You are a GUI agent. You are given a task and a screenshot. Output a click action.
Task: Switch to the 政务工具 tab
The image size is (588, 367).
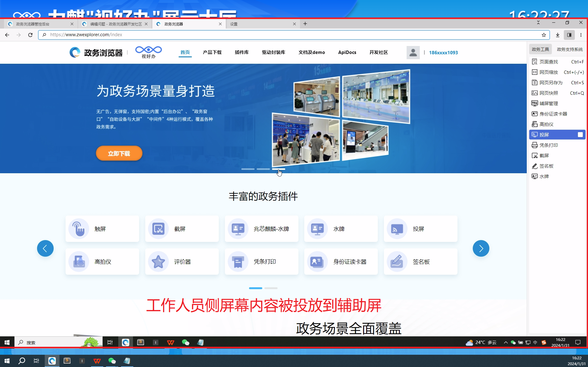(541, 49)
